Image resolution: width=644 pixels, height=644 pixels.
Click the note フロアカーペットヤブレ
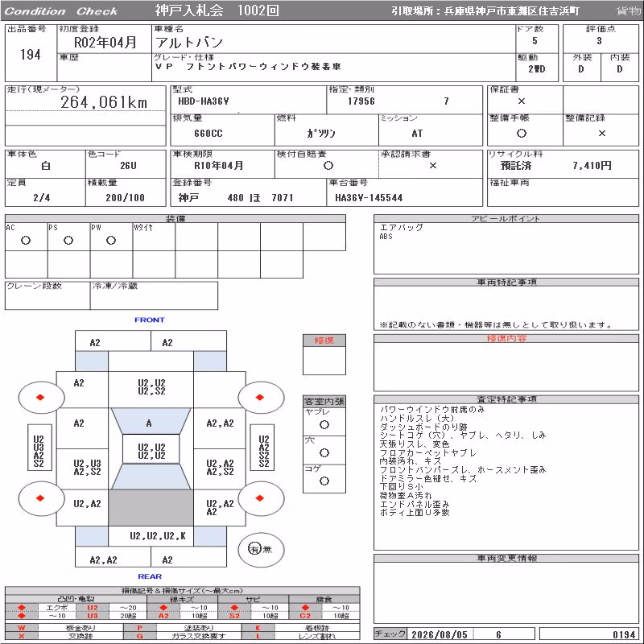(x=428, y=452)
